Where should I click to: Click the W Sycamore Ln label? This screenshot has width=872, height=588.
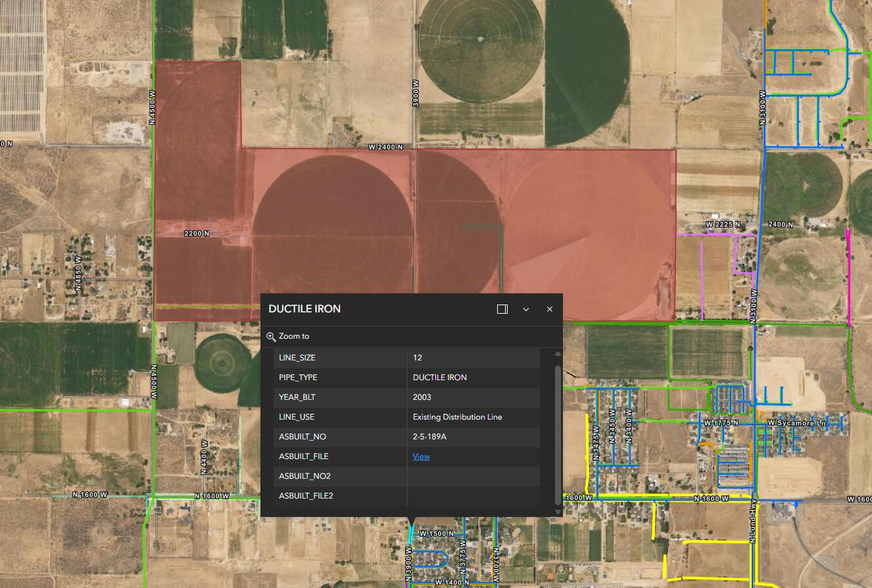tap(797, 423)
